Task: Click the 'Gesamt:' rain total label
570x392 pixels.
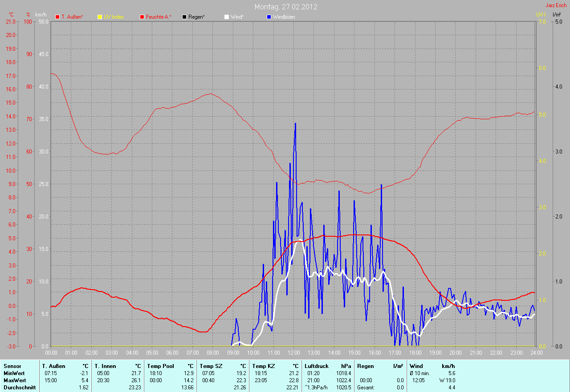Action: click(365, 388)
